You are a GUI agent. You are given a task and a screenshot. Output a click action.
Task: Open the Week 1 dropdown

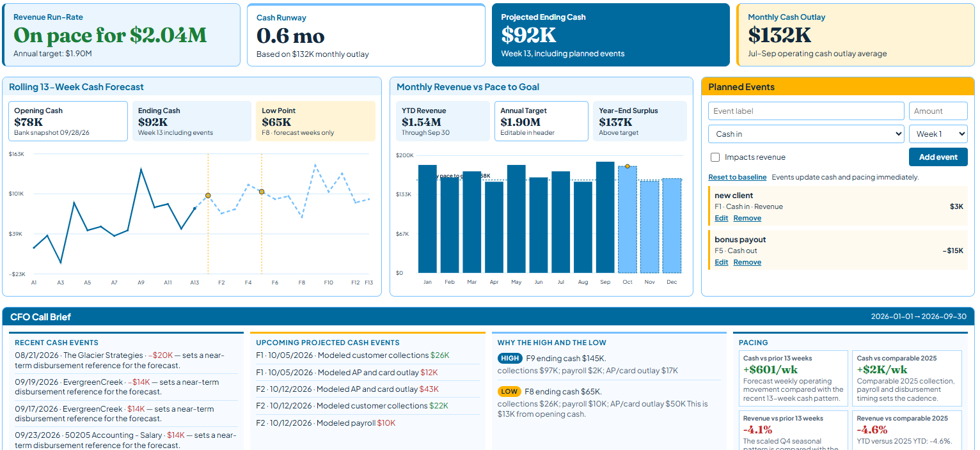coord(938,134)
